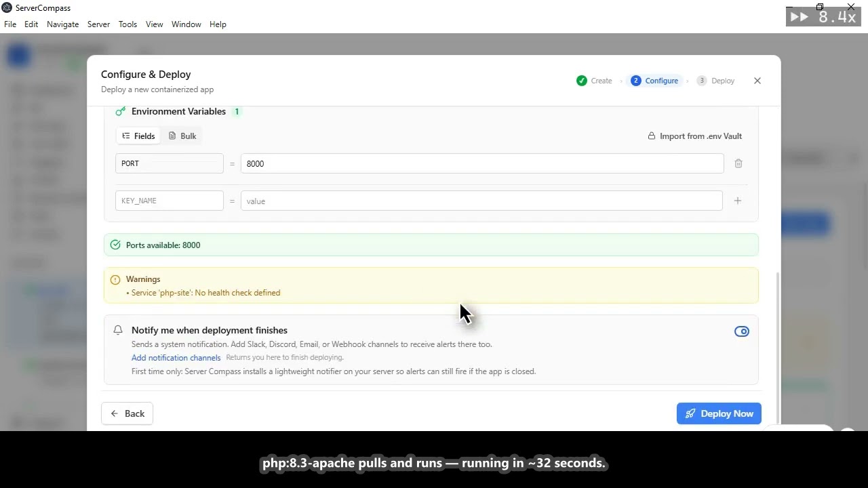Open the View menu
The width and height of the screenshot is (868, 488).
[x=154, y=24]
